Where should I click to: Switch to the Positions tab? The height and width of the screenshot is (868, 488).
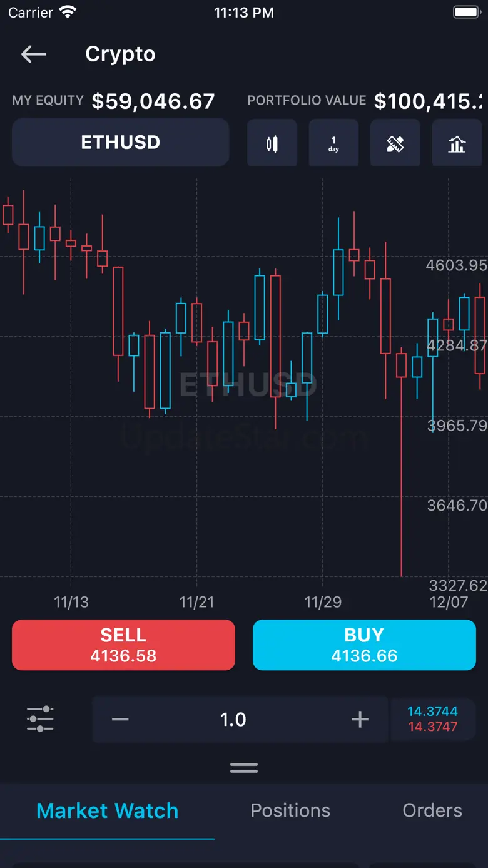tap(290, 810)
